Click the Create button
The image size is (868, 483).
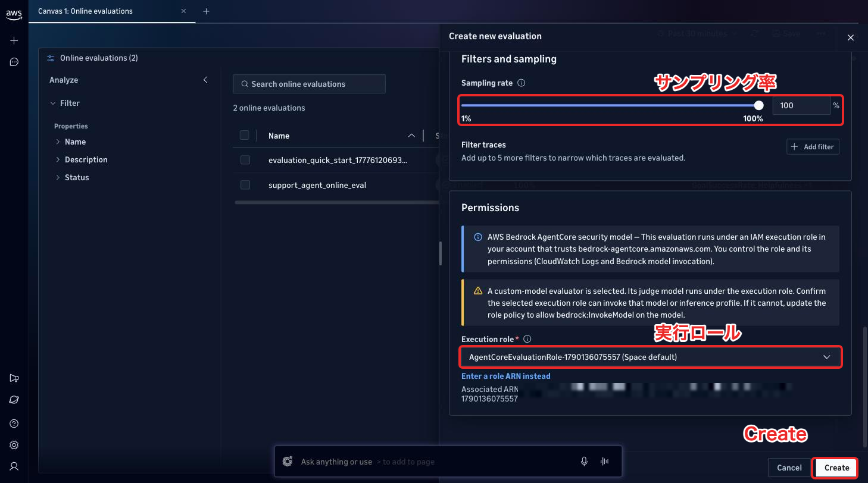pos(836,468)
